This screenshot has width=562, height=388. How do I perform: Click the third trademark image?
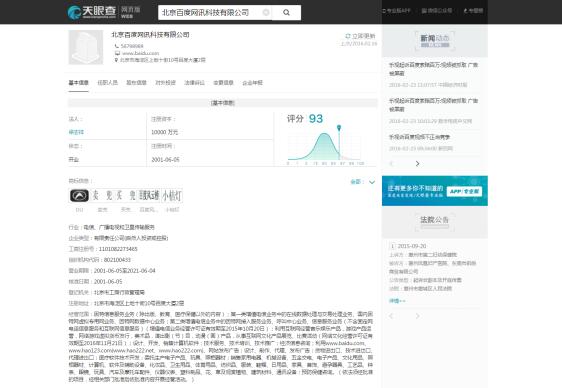(125, 196)
